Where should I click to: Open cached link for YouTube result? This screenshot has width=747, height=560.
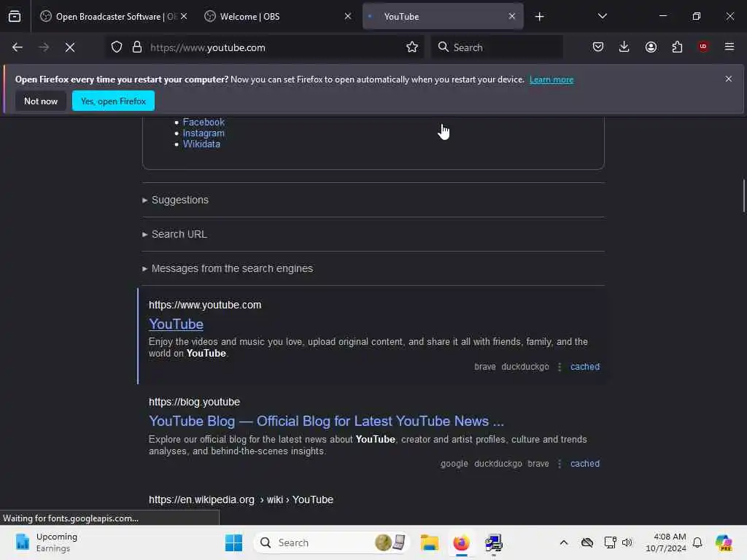point(585,367)
